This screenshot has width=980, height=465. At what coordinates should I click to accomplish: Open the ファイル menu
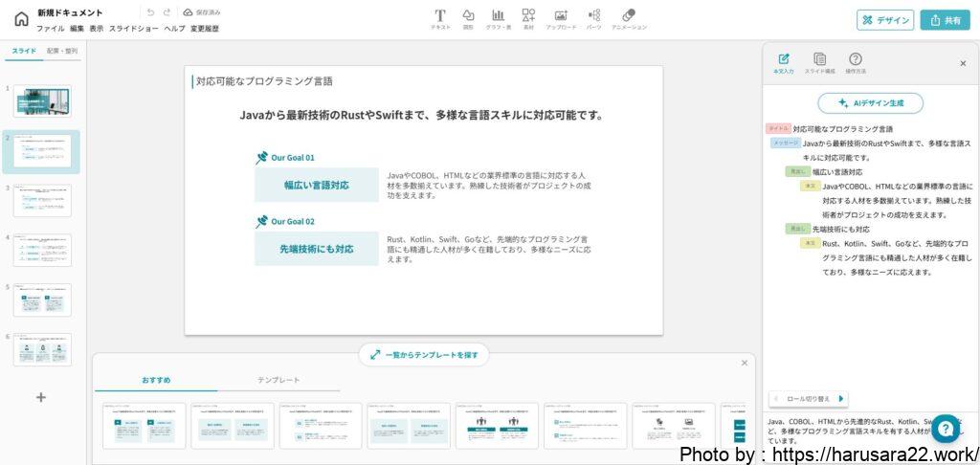point(50,29)
